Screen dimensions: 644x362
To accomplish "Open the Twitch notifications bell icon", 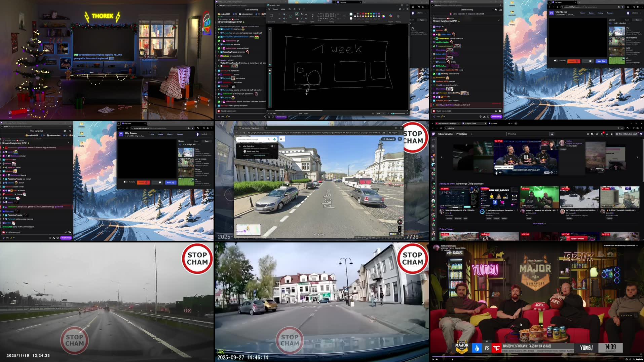I will (611, 134).
